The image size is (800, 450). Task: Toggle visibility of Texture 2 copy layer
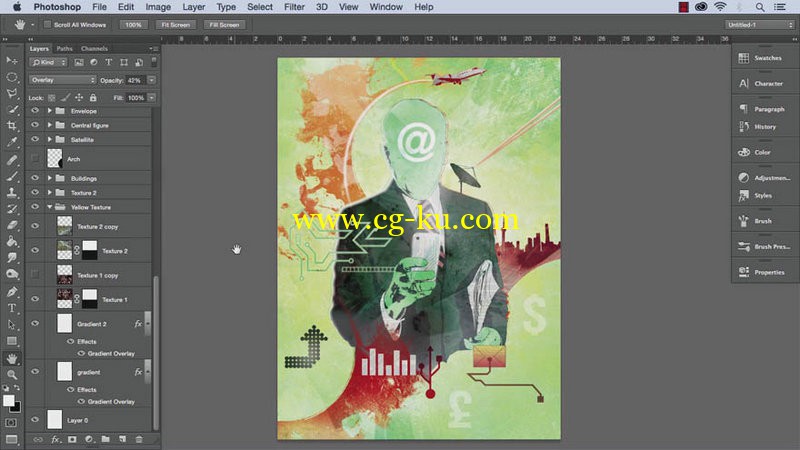tap(35, 226)
